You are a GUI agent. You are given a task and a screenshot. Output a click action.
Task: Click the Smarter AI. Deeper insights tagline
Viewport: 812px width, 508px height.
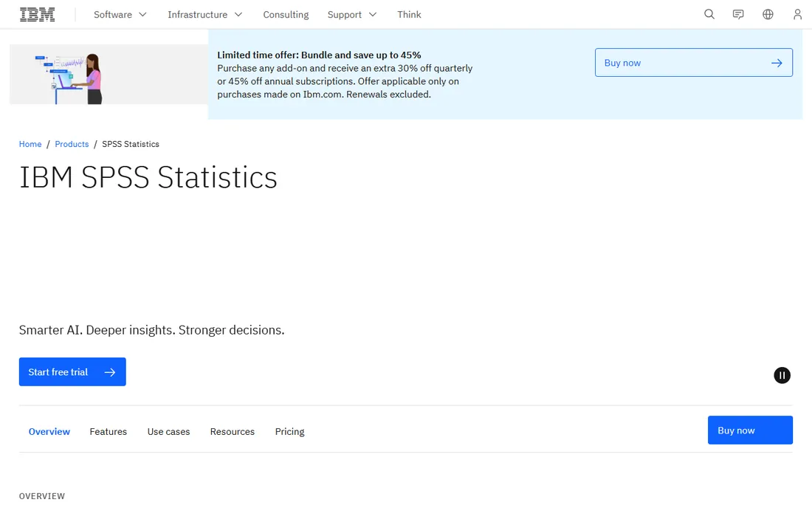click(152, 330)
